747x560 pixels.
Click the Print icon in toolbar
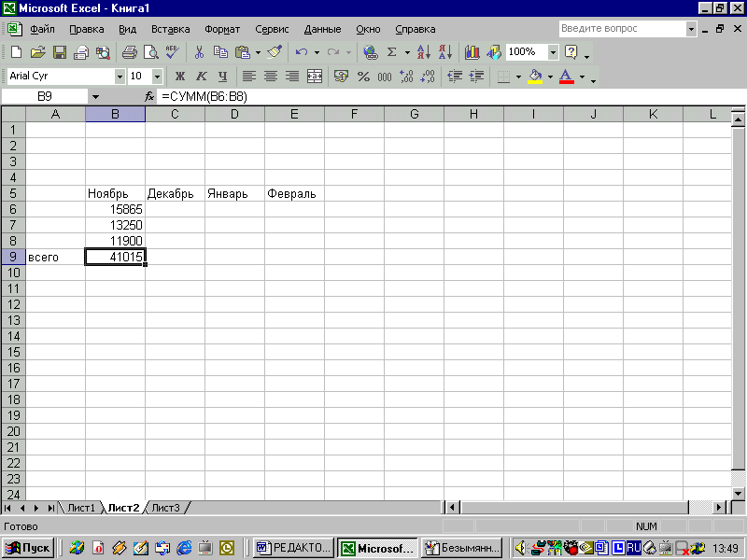(129, 52)
